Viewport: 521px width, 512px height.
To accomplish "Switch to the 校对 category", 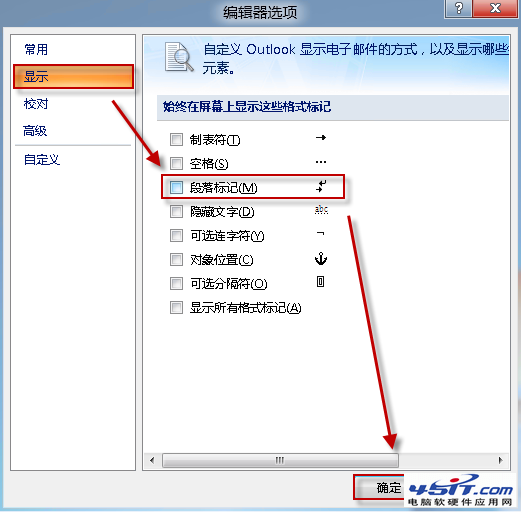I will tap(36, 104).
